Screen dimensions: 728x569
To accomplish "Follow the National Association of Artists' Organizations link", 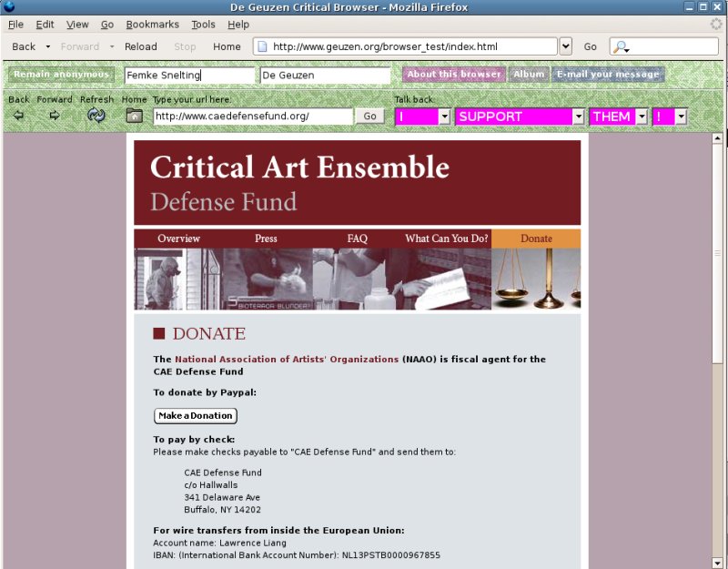I will click(x=287, y=359).
